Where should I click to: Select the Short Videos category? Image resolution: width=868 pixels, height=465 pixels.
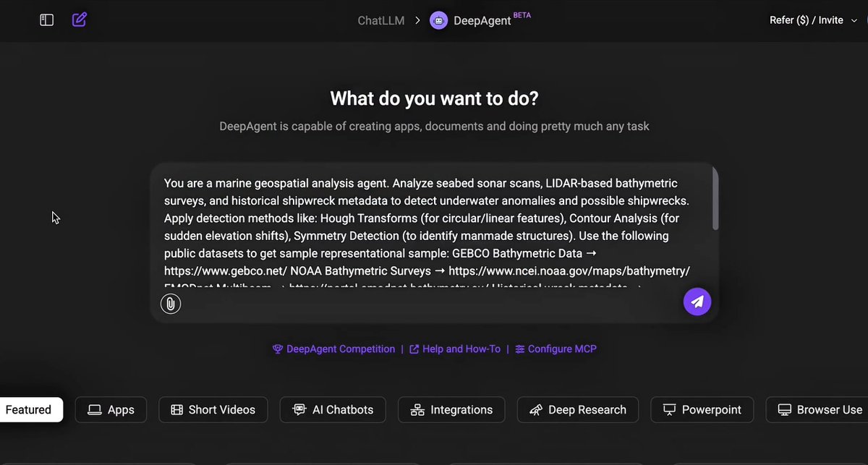click(x=213, y=409)
